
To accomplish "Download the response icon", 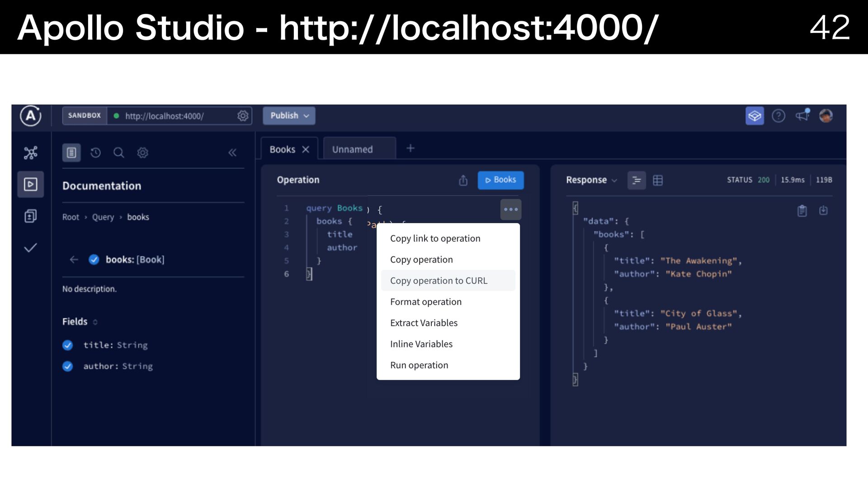I will tap(823, 211).
